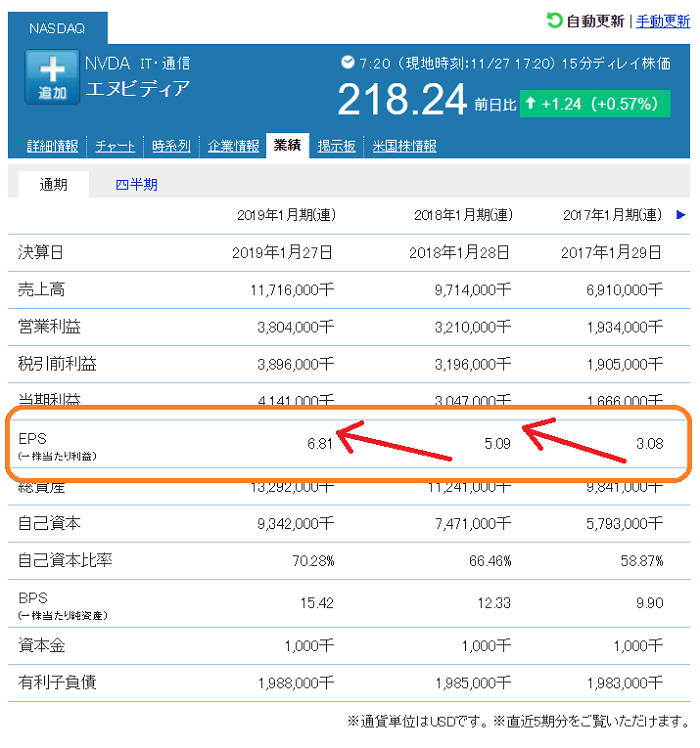This screenshot has height=748, width=700.
Task: Show older periods with the blue arrow
Action: point(681,215)
